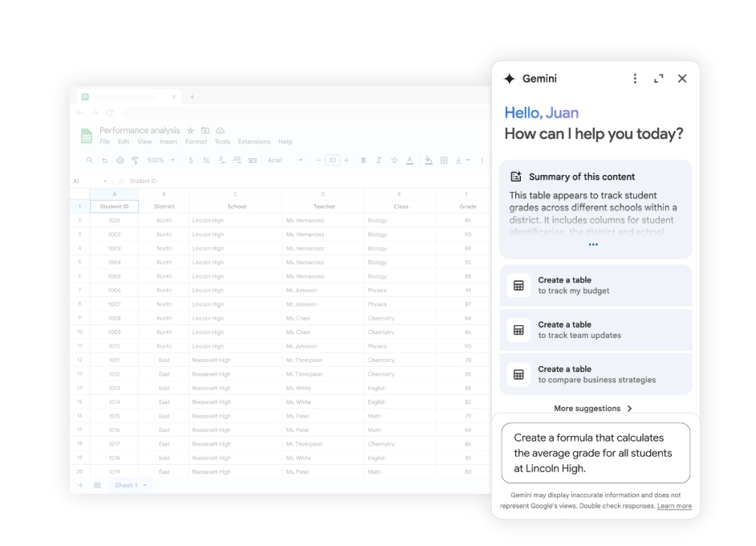Select the budget table suggestion card
The height and width of the screenshot is (546, 756).
(x=595, y=285)
